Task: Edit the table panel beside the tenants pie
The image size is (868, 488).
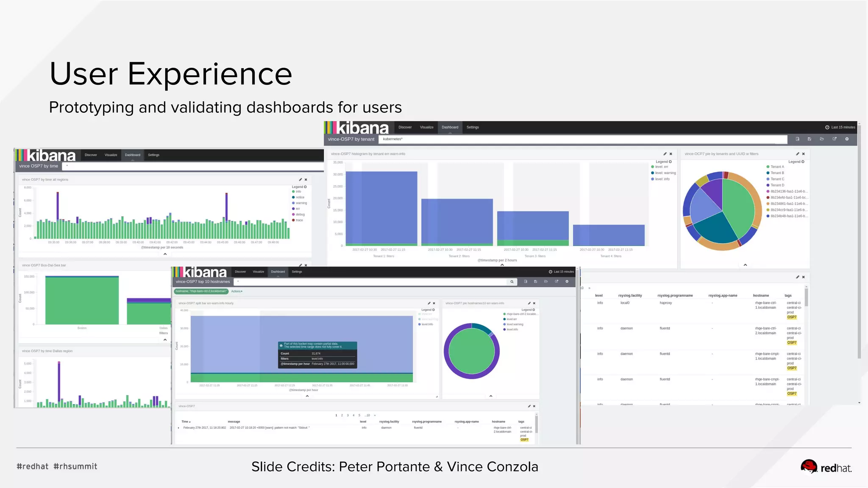Action: (x=798, y=277)
